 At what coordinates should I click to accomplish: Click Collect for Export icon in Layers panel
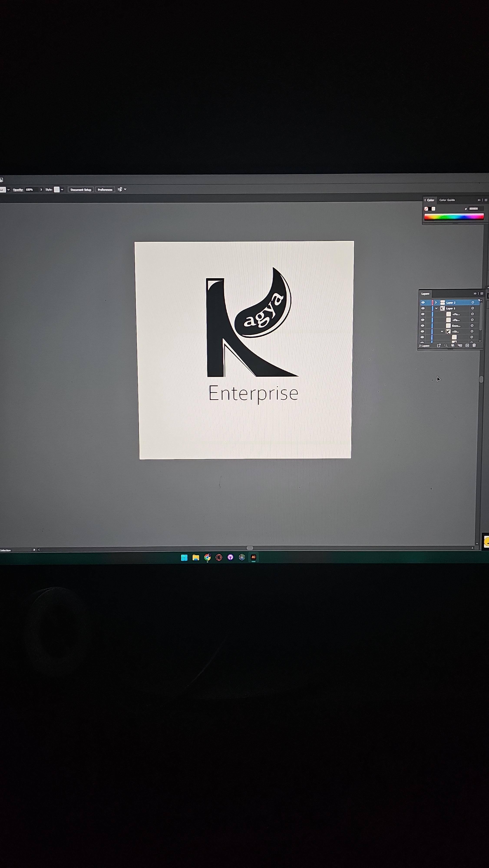pos(439,345)
